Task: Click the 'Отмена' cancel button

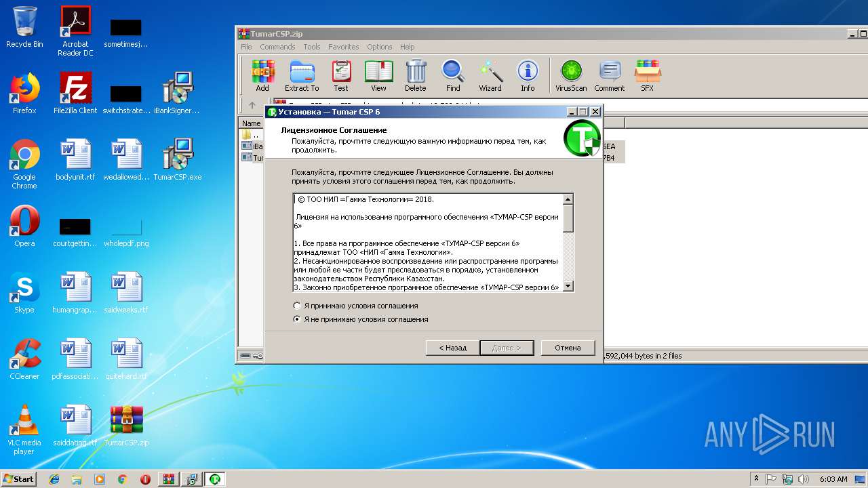Action: [x=568, y=348]
